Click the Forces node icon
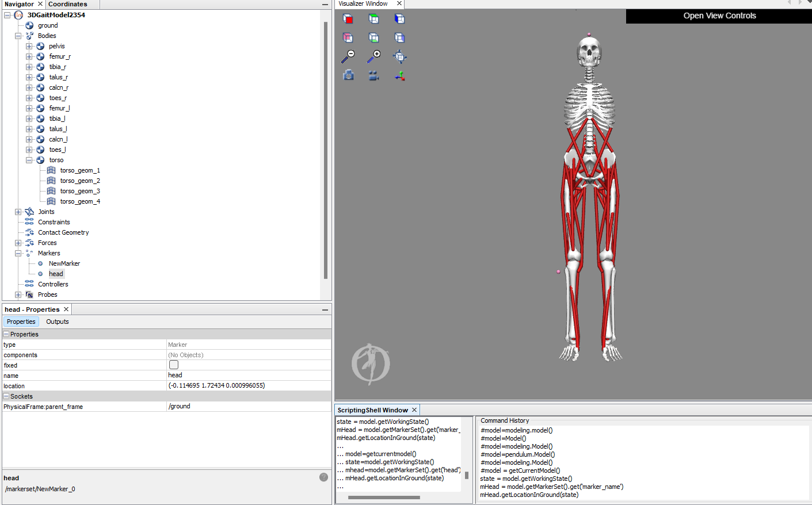Viewport: 812px width, 505px height. pyautogui.click(x=29, y=243)
